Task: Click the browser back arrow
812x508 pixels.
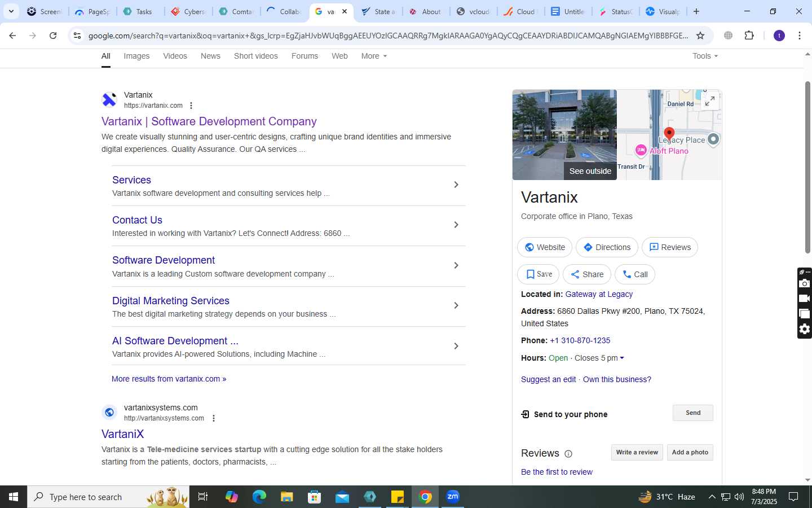Action: point(12,36)
